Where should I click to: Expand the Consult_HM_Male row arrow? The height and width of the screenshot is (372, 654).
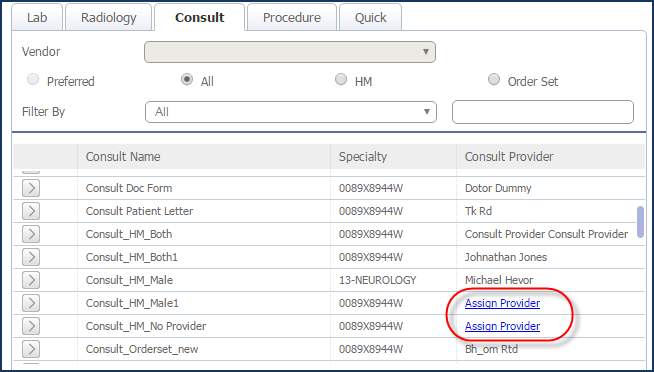(31, 280)
